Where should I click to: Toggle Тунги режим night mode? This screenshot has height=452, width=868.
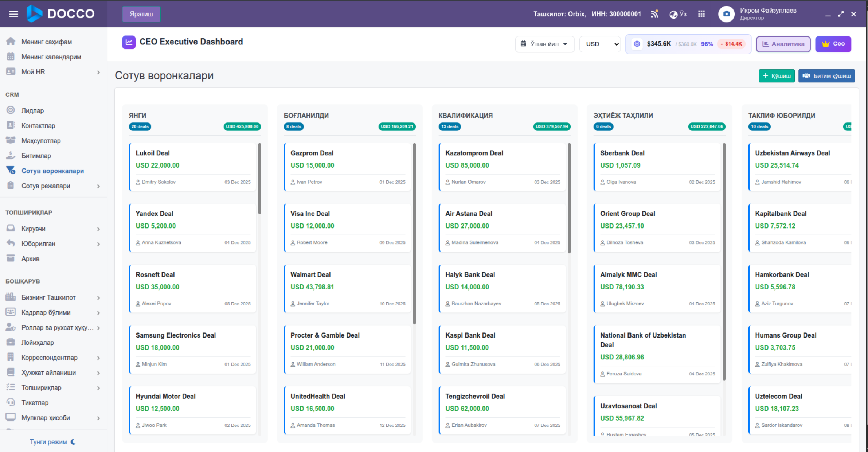click(x=53, y=442)
